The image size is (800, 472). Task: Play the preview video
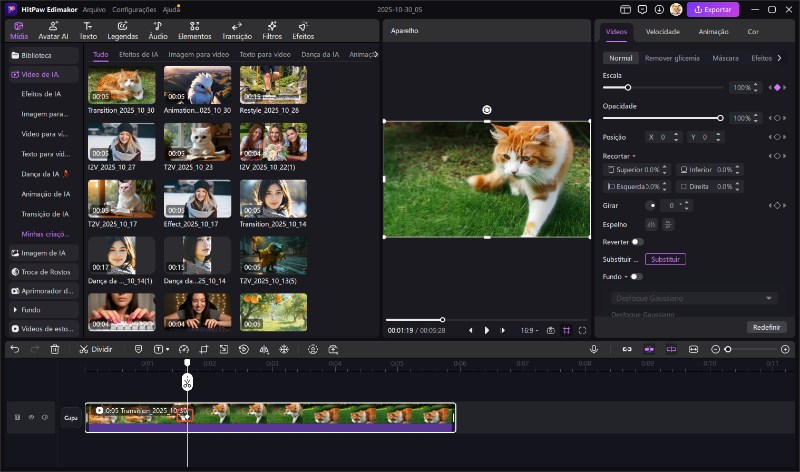(486, 330)
